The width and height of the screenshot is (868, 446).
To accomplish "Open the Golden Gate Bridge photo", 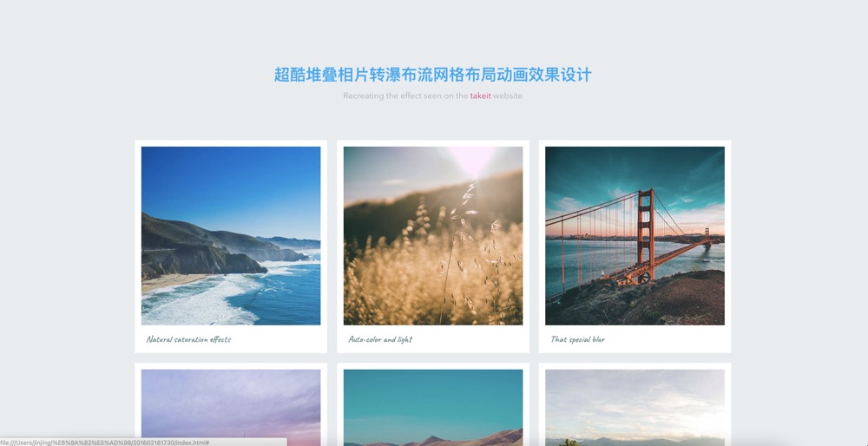I will point(635,236).
